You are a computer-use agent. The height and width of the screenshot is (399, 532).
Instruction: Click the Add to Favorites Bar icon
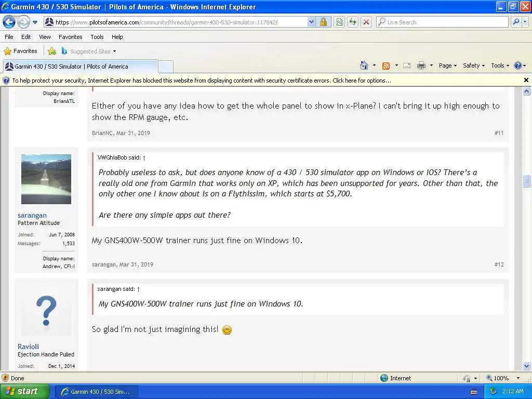(52, 51)
